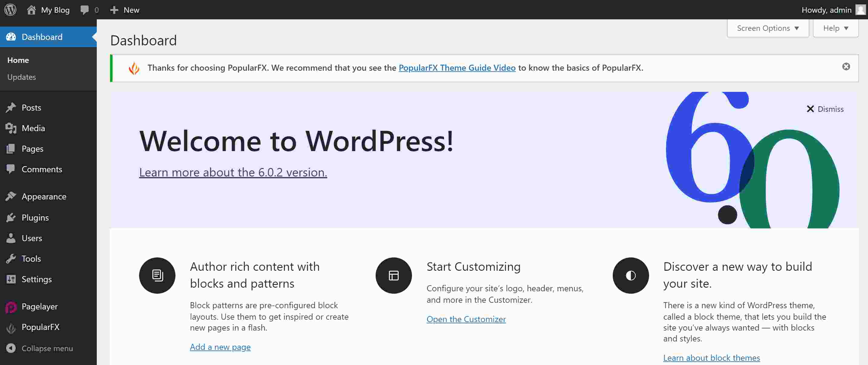Image resolution: width=868 pixels, height=365 pixels.
Task: Open the Posts menu
Action: pyautogui.click(x=48, y=107)
